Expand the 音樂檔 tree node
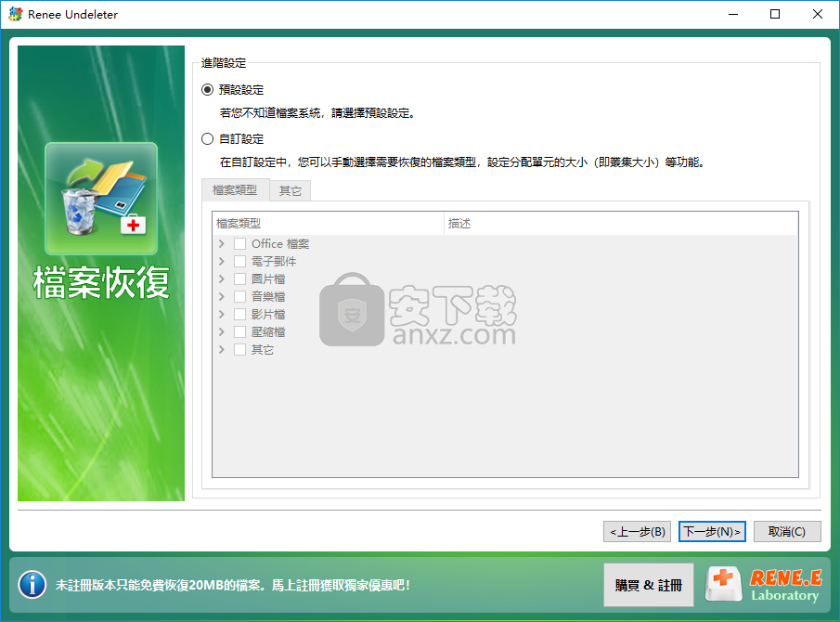The image size is (840, 622). (222, 297)
